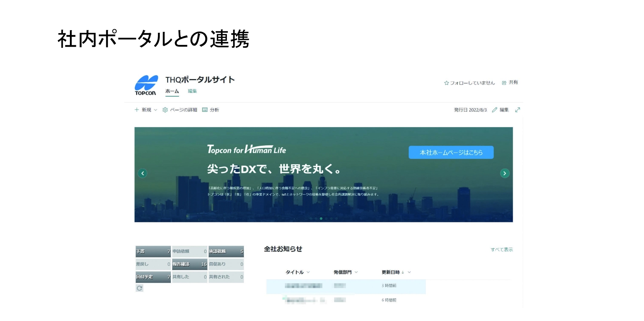This screenshot has width=644, height=321.
Task: Click the すべて表示 link
Action: point(502,250)
